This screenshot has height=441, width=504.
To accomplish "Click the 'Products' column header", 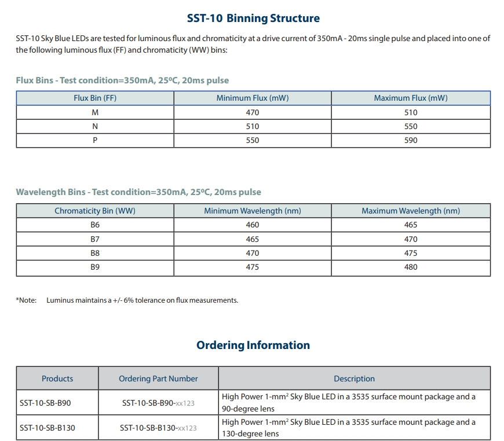I will click(x=57, y=378).
